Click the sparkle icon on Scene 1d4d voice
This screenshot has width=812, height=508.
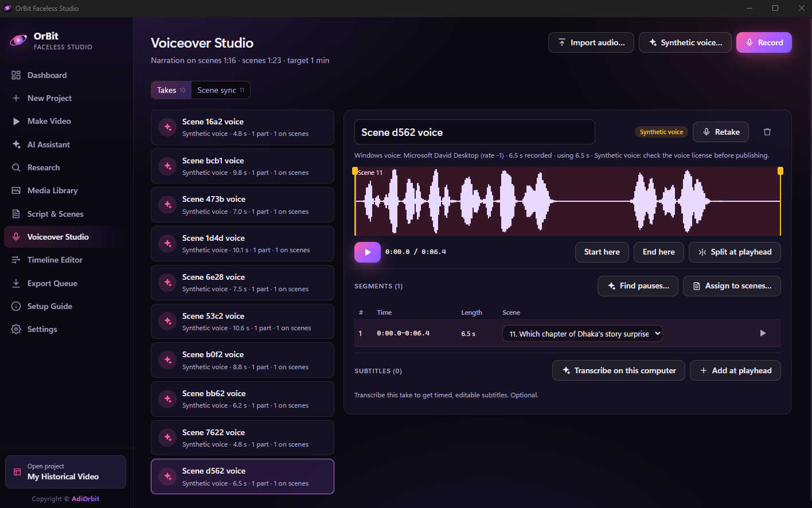pos(168,244)
